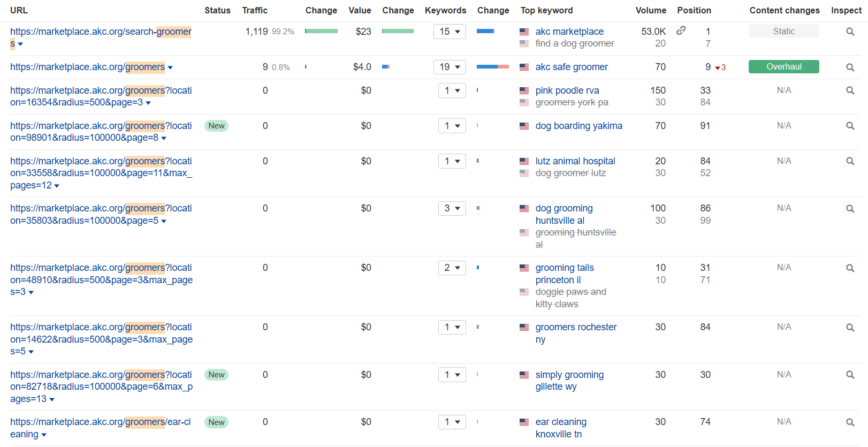Screen dimensions: 868x447
Task: Expand the /groomers URL caret menu
Action: click(170, 68)
